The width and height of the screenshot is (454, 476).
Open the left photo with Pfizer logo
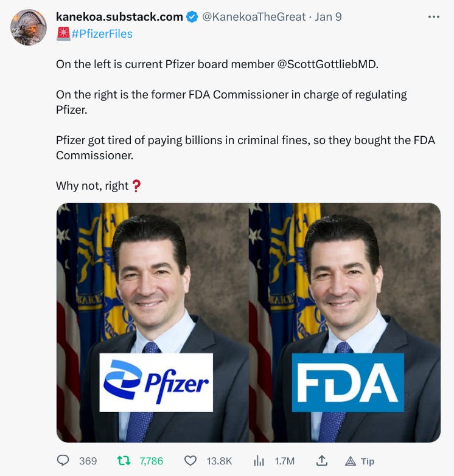tap(153, 322)
